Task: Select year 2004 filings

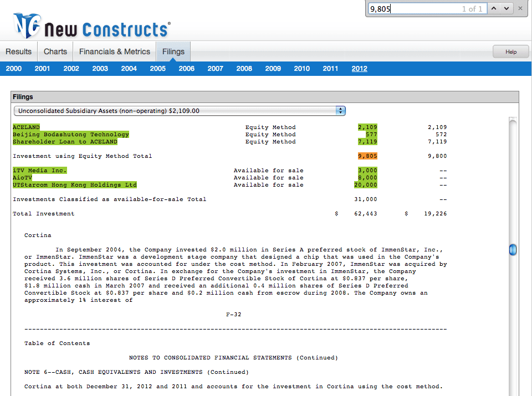Action: point(129,69)
